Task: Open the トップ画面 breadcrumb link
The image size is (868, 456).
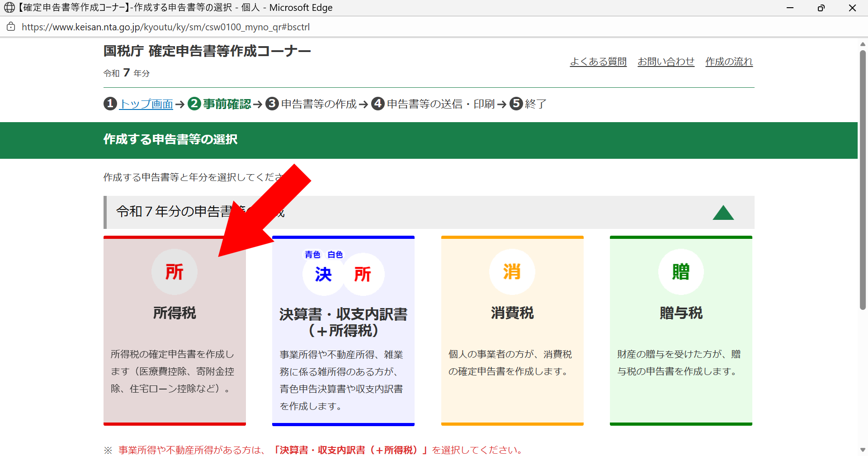Action: pos(146,104)
